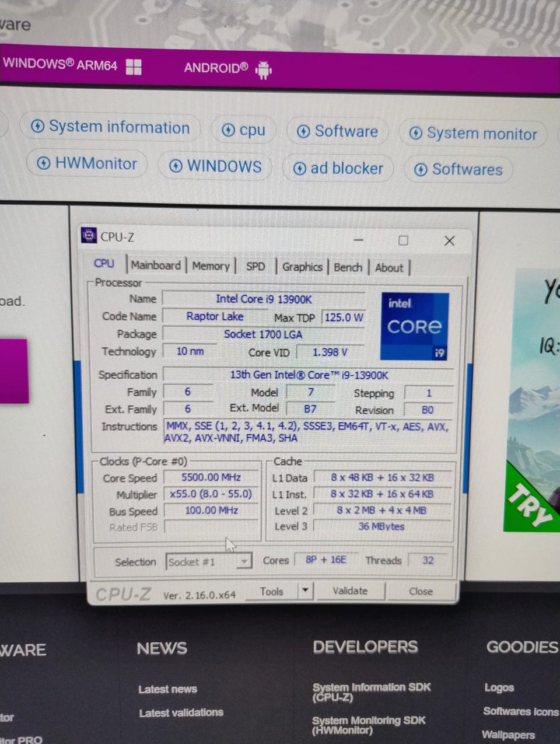
Task: Click the Max TDP value 125.0 W
Action: pos(344,317)
